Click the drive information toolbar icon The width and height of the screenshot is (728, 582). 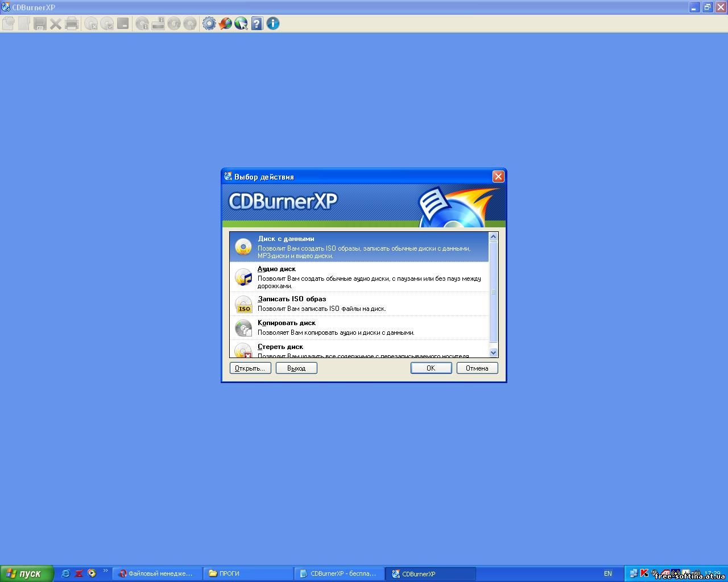coord(158,23)
